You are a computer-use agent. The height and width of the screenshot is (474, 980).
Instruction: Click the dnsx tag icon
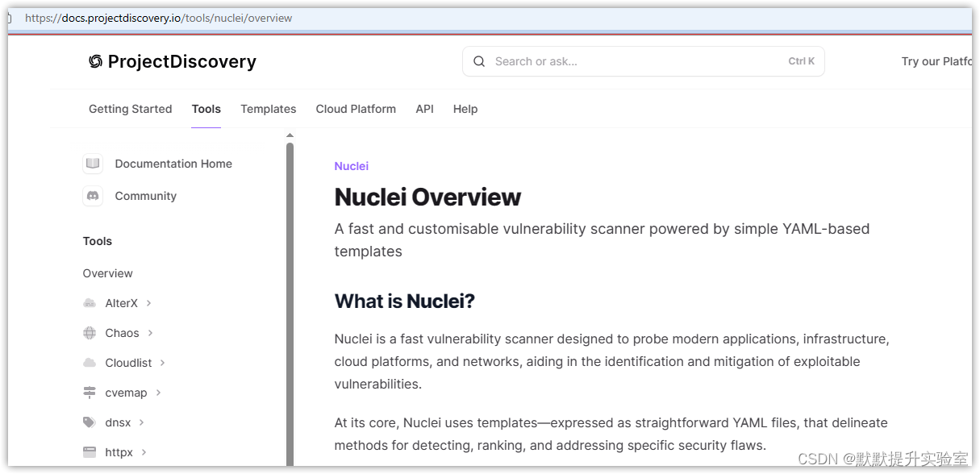90,422
